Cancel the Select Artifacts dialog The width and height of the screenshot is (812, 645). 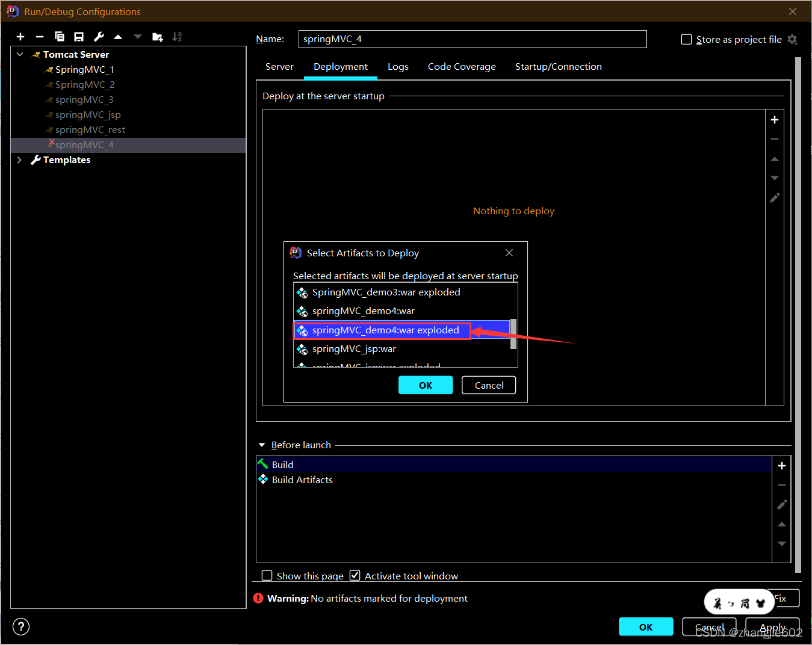[x=489, y=385]
